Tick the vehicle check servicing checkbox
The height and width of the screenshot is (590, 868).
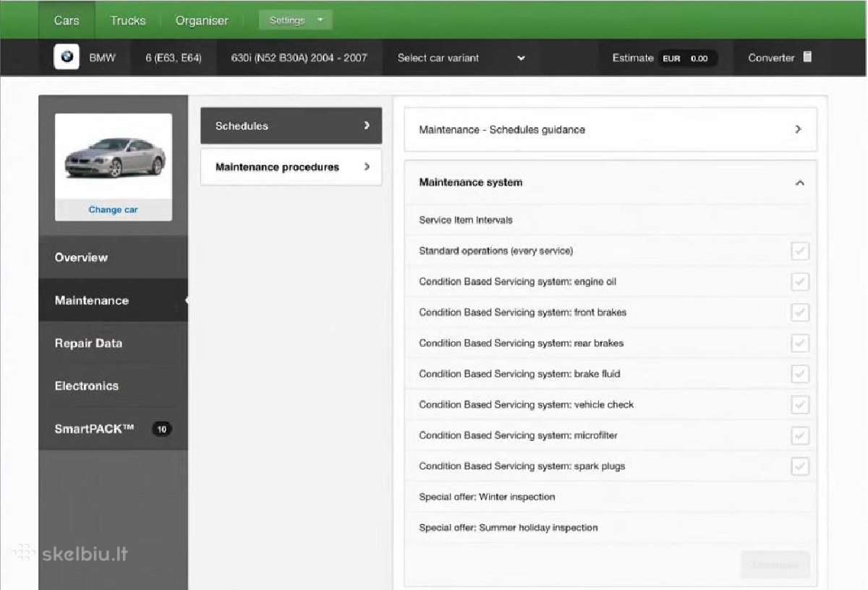[799, 405]
